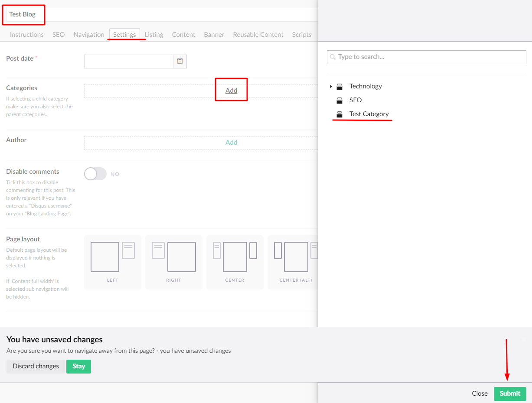Select Test Category in the tree

tap(369, 114)
